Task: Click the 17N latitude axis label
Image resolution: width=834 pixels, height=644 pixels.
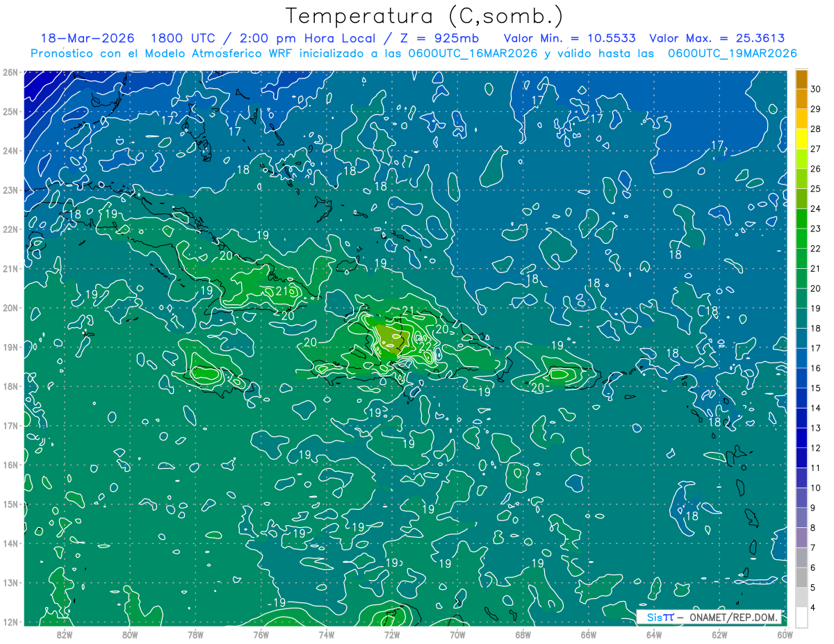Action: click(x=10, y=425)
